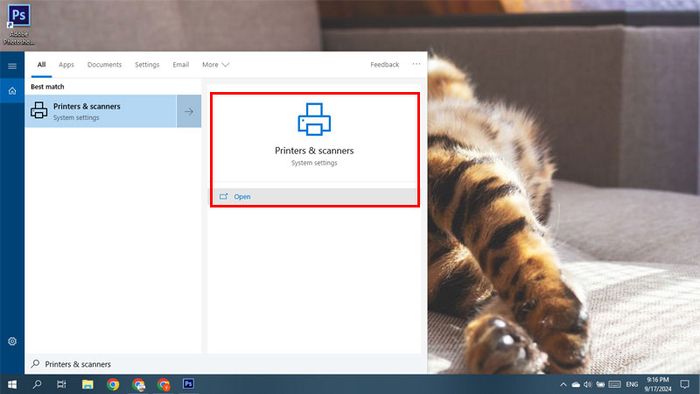
Task: Open File Explorer from the taskbar
Action: [88, 384]
